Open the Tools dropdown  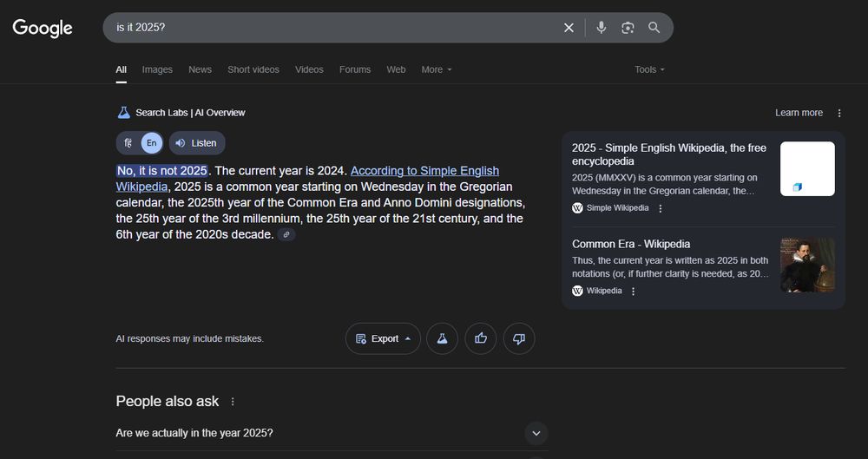click(x=650, y=69)
